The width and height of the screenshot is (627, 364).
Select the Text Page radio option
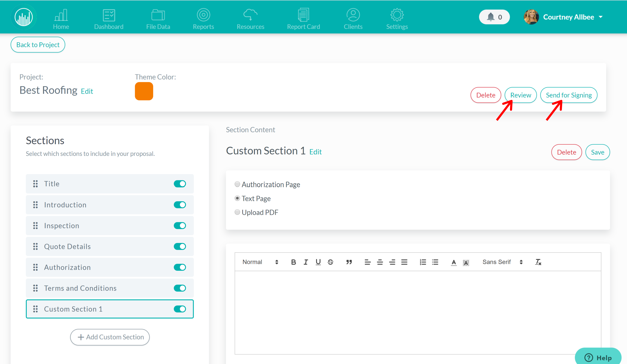click(237, 198)
